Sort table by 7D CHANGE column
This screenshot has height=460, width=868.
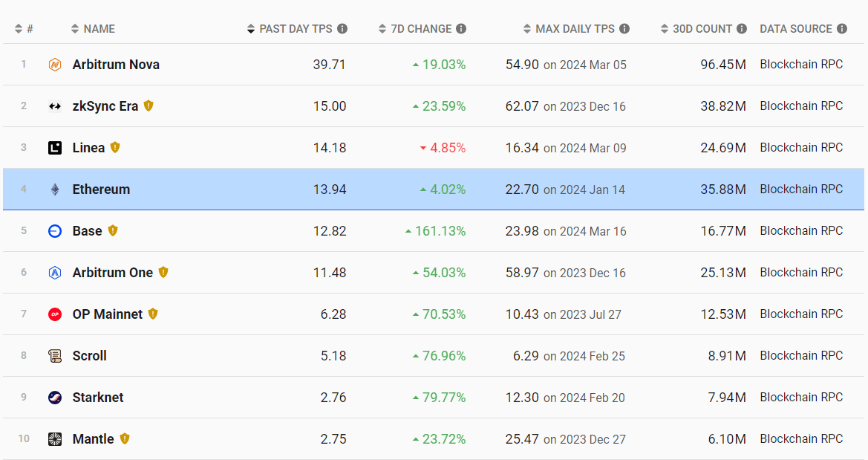pos(415,29)
